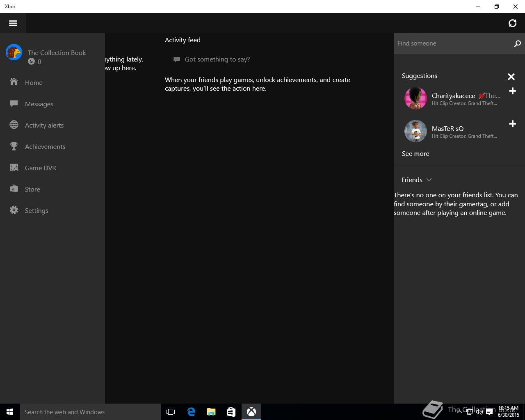Open the Windows Start menu

[x=10, y=412]
